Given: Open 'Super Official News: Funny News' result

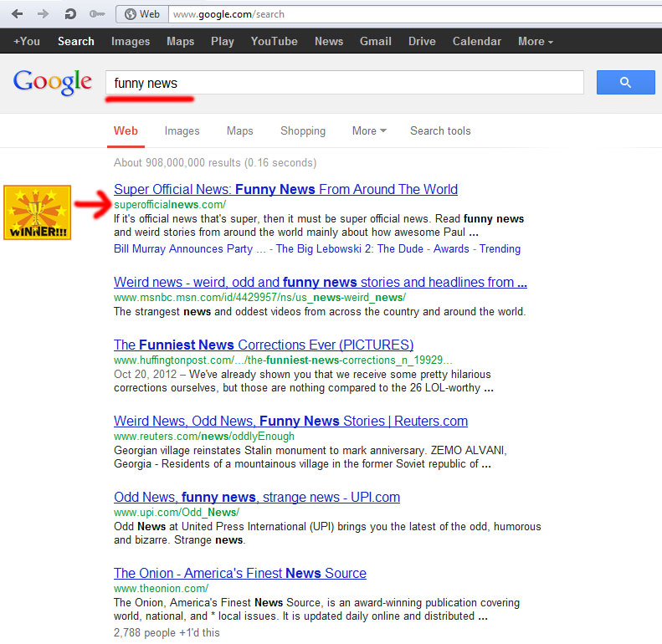Looking at the screenshot, I should (285, 189).
